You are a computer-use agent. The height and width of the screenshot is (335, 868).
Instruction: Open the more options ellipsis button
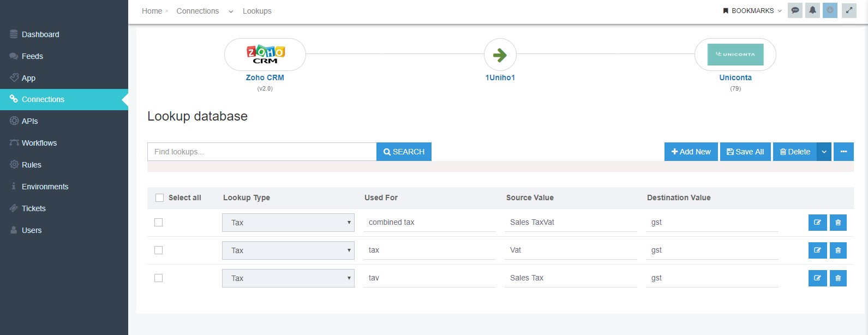[843, 152]
